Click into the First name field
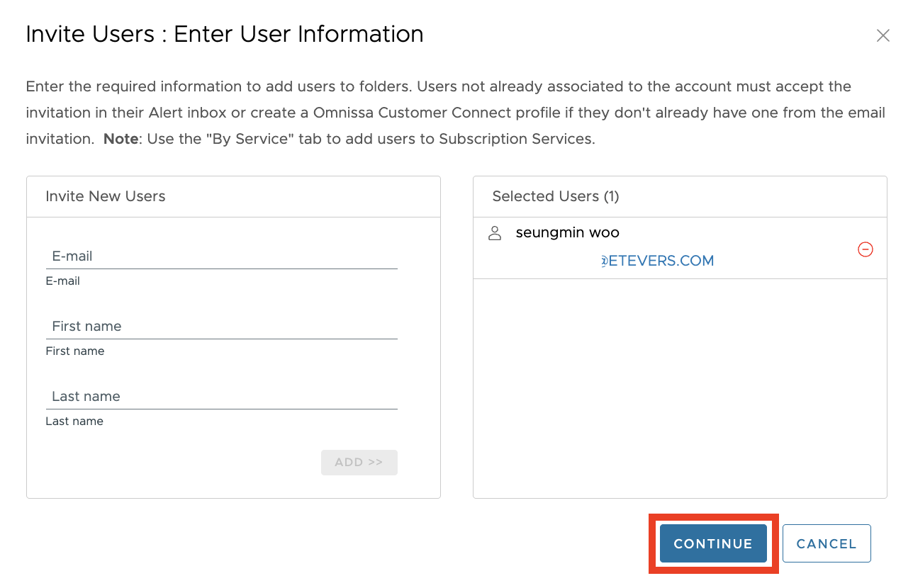Image resolution: width=913 pixels, height=588 pixels. click(221, 327)
